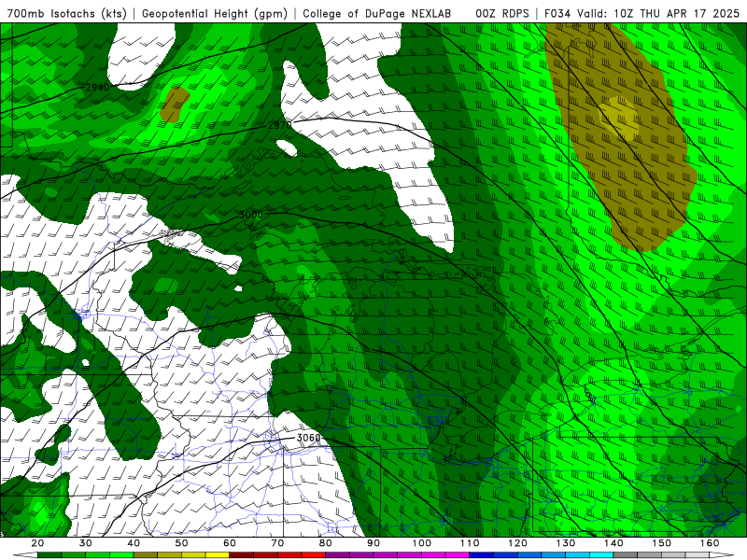Click the '700mb Isotachs (kts)' title text

(66, 13)
